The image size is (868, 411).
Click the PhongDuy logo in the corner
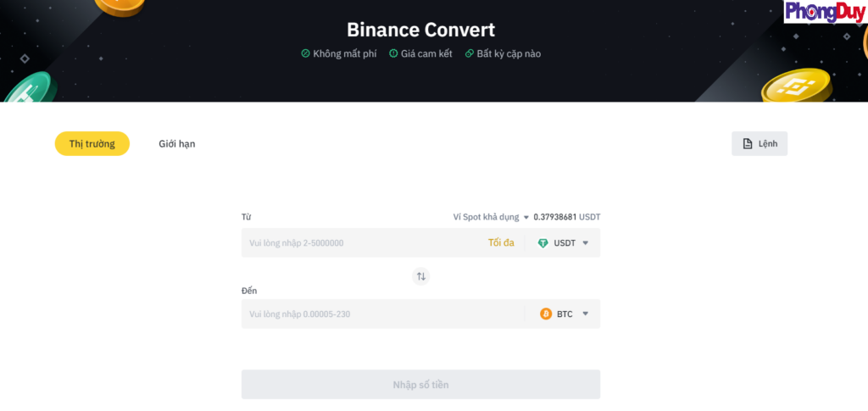click(824, 12)
